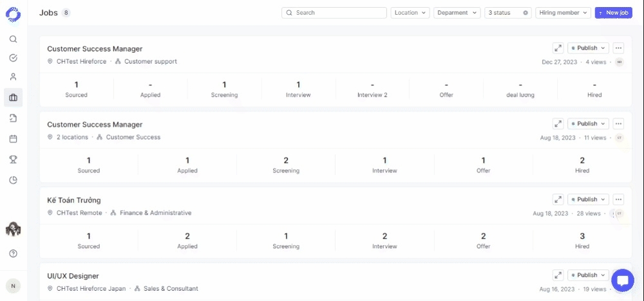Open more options menu for first job
The image size is (644, 301).
(618, 48)
